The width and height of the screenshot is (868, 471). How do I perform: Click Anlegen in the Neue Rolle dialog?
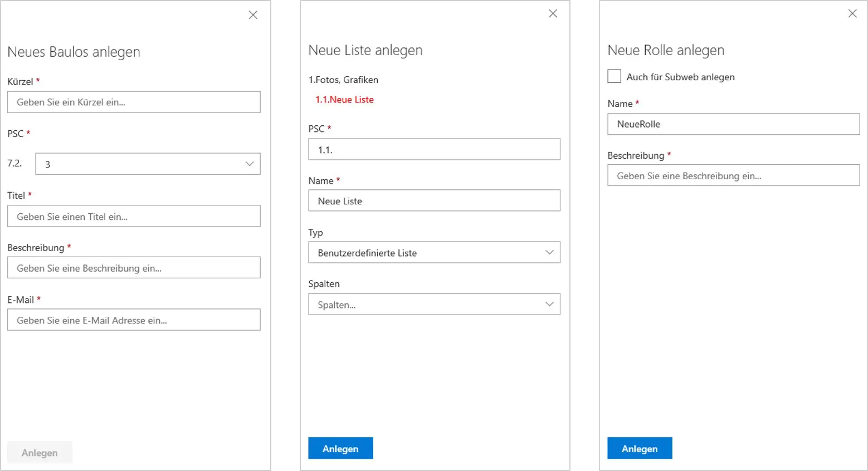(640, 448)
